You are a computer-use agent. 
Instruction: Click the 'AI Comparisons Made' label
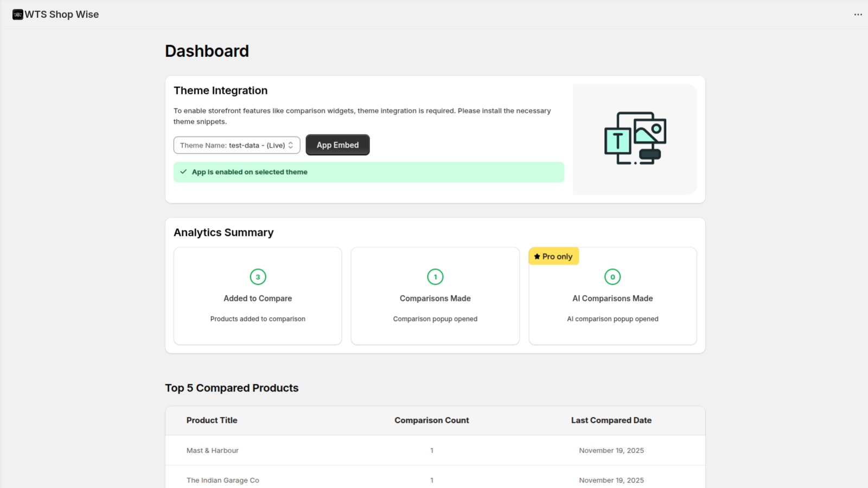point(612,298)
